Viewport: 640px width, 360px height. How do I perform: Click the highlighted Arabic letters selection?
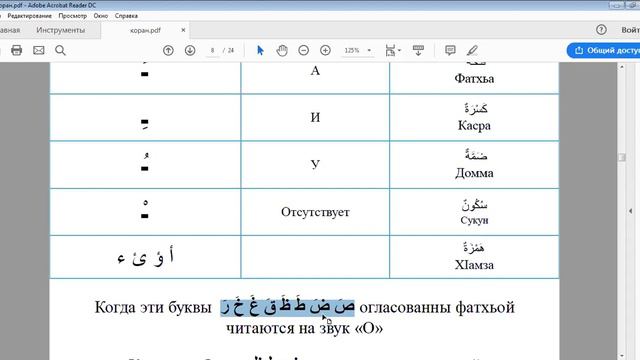[x=287, y=307]
